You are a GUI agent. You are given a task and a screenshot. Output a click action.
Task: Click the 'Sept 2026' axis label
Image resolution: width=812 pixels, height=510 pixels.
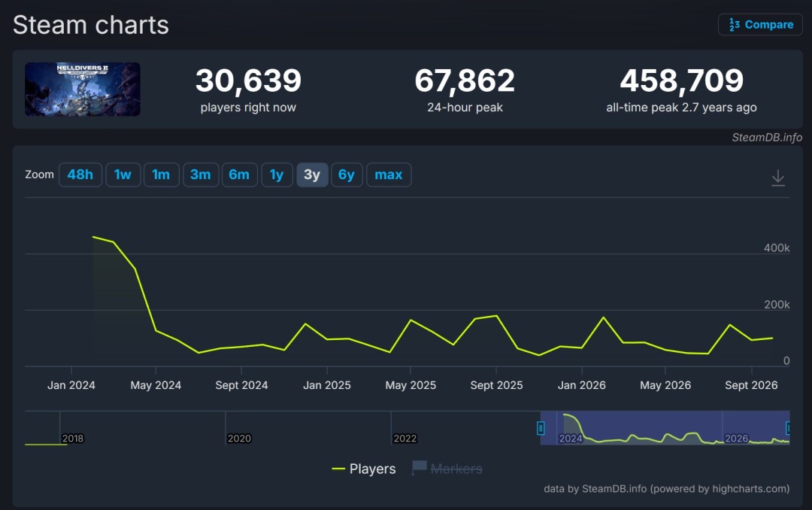point(751,385)
